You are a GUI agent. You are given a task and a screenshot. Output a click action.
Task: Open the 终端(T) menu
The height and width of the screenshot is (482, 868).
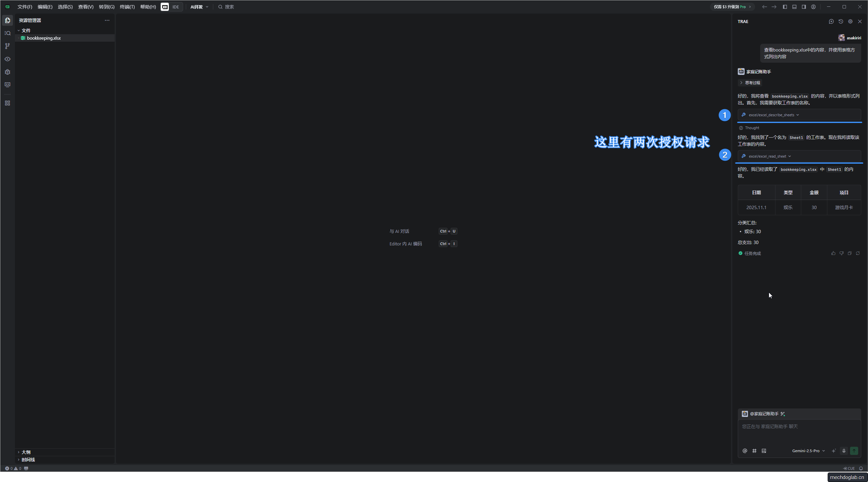(127, 7)
